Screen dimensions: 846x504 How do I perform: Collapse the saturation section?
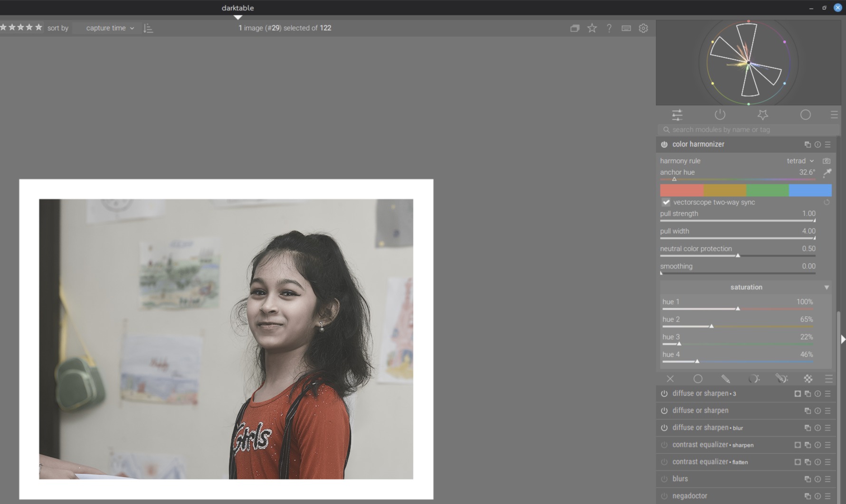(827, 288)
